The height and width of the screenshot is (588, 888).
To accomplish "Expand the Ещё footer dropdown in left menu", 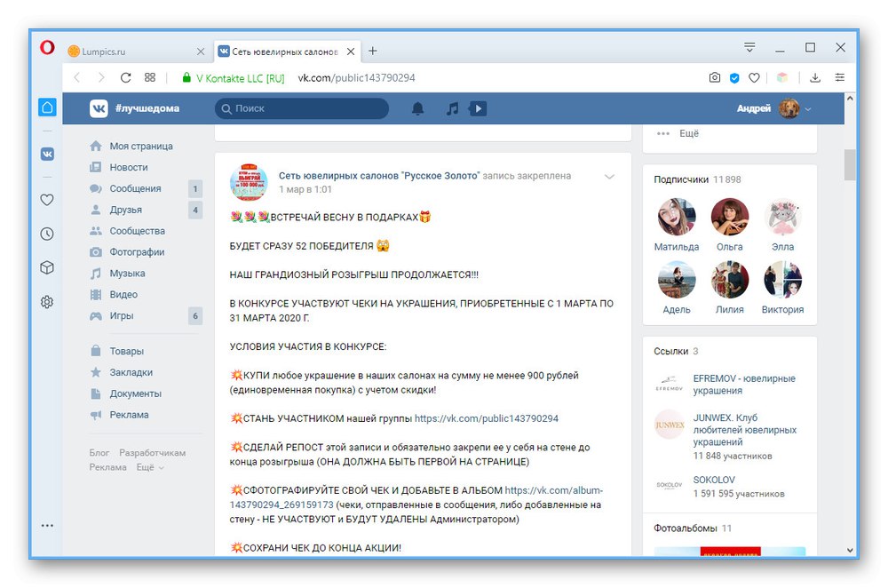I will coord(150,467).
